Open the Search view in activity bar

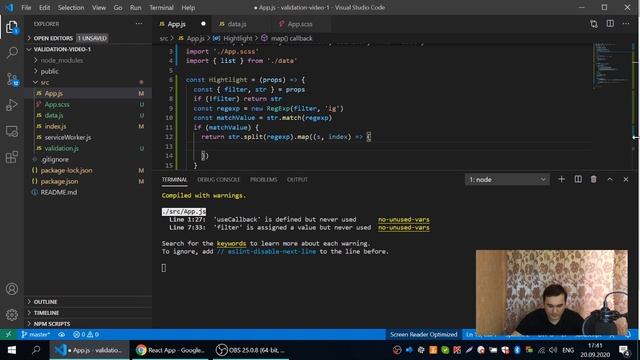12,53
